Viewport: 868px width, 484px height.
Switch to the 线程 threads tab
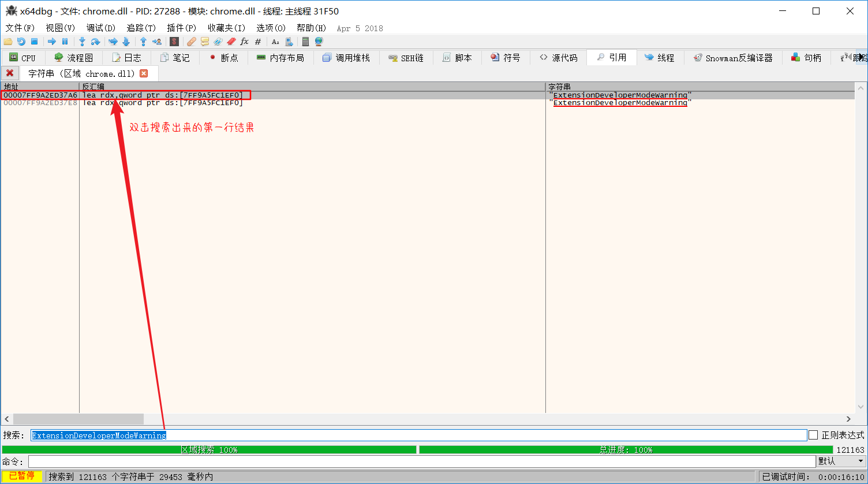660,58
